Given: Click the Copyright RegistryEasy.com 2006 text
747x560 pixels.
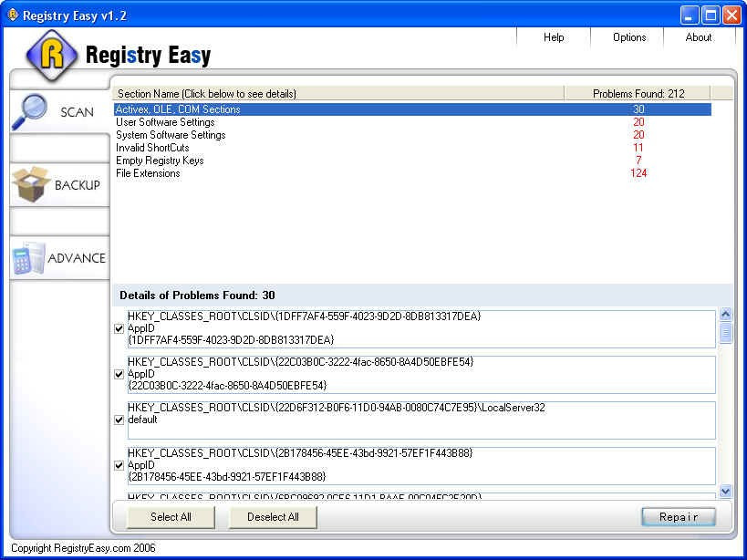Looking at the screenshot, I should coord(83,548).
